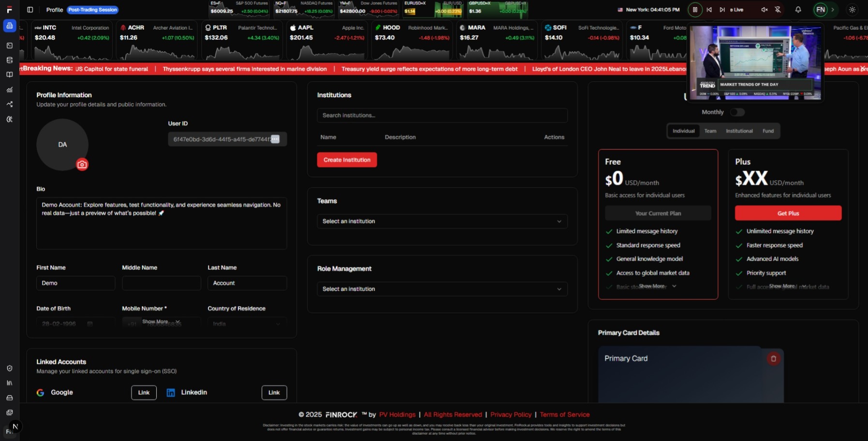868x441 pixels.
Task: Open the bug debug sidebar icon
Action: (9, 119)
